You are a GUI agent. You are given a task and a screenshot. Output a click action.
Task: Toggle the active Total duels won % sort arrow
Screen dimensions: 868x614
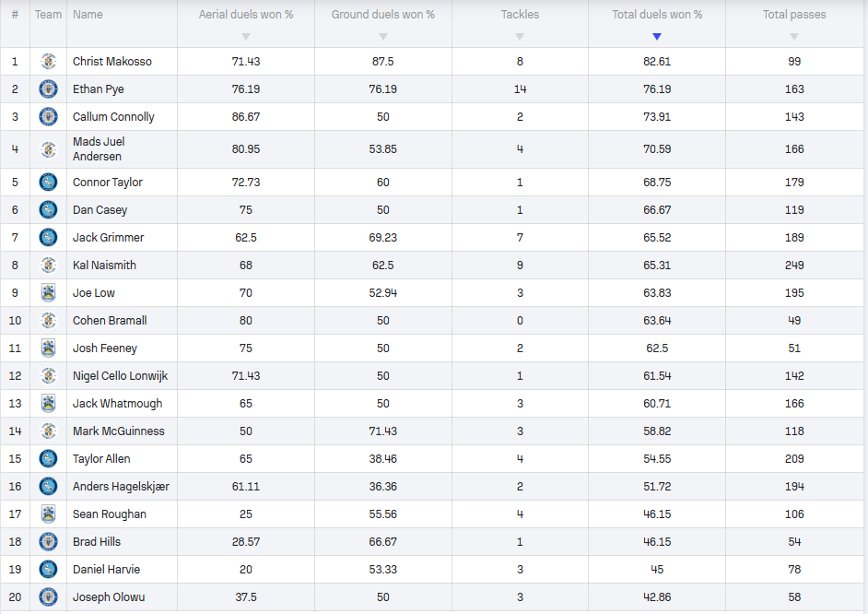pos(657,37)
